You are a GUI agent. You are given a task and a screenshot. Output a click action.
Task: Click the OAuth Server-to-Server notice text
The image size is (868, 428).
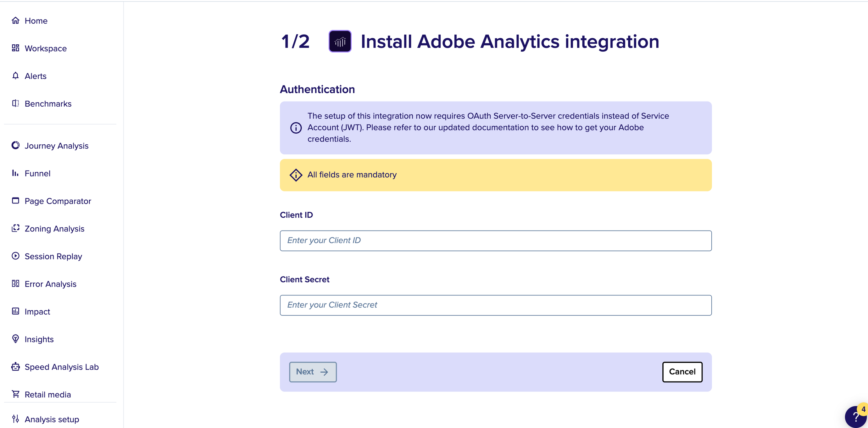click(488, 127)
